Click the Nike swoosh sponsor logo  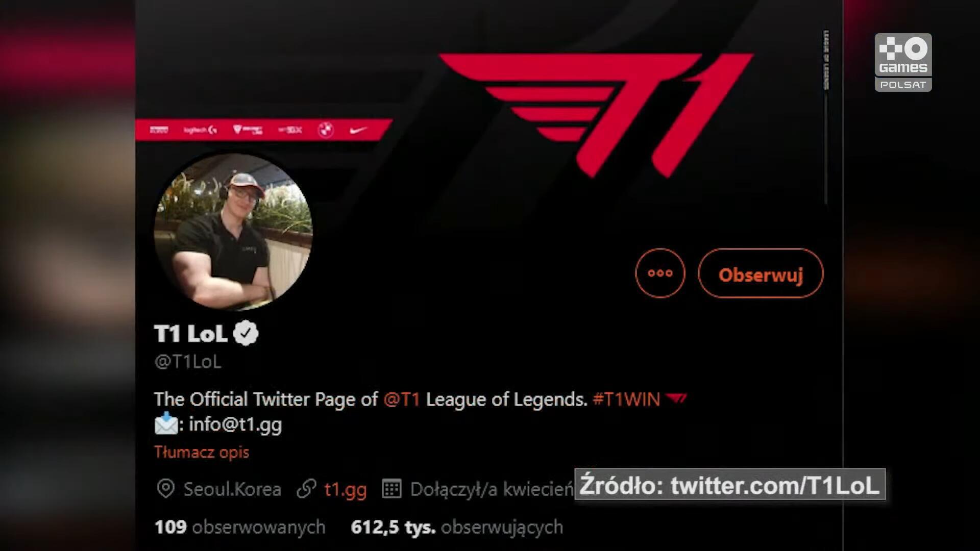(x=358, y=131)
